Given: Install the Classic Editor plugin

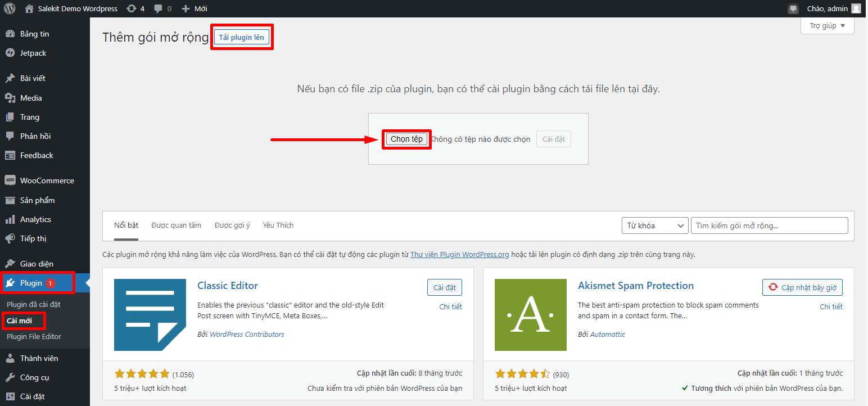Looking at the screenshot, I should coord(444,287).
